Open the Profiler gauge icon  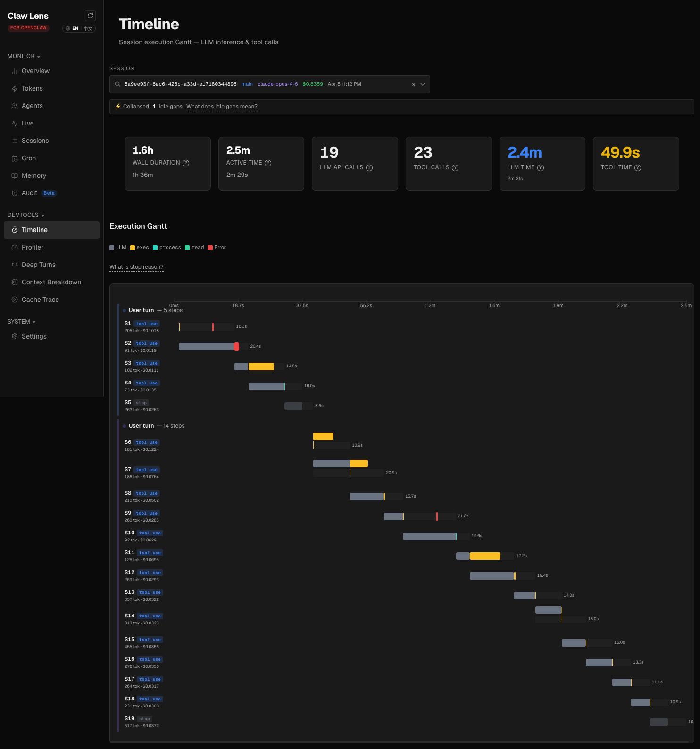(x=15, y=248)
